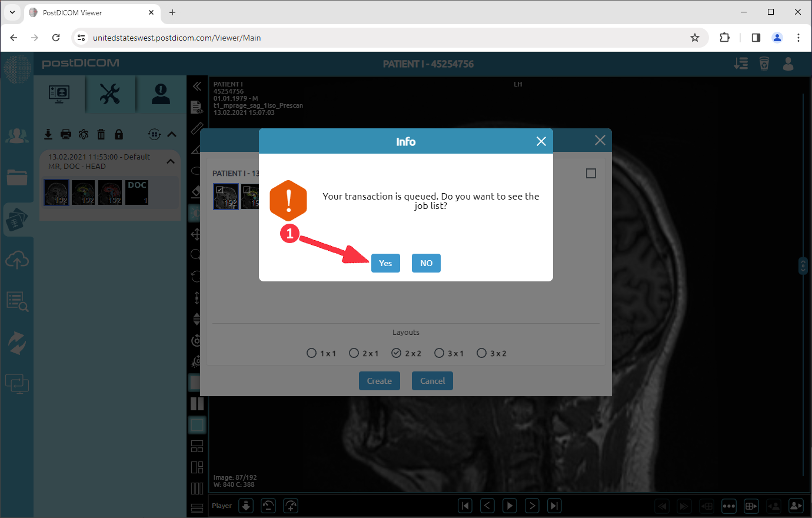Select the zoom magnifier tool
This screenshot has height=518, width=812.
[197, 255]
